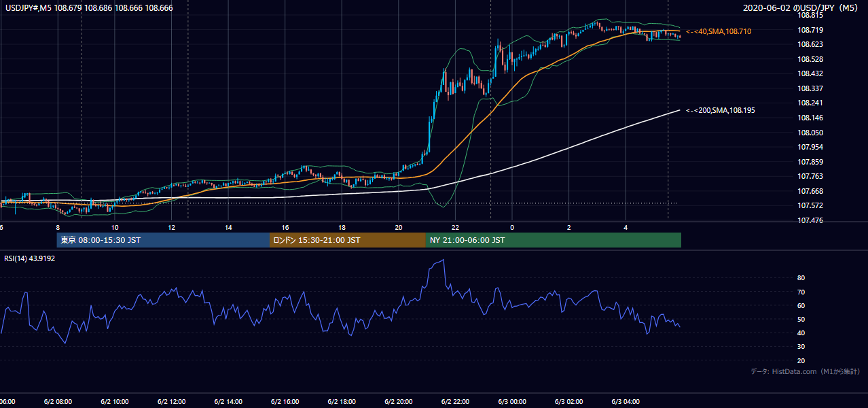Open the HistData.com data credit text
The width and height of the screenshot is (868, 408).
click(806, 371)
